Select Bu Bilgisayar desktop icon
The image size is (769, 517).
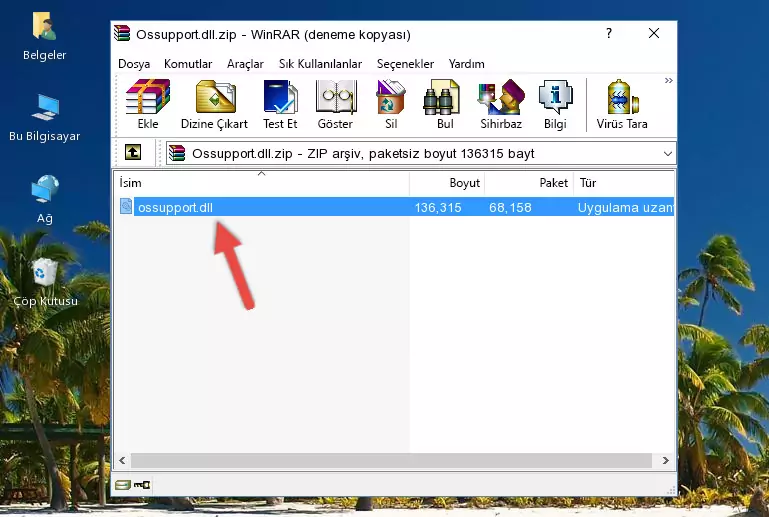(45, 118)
